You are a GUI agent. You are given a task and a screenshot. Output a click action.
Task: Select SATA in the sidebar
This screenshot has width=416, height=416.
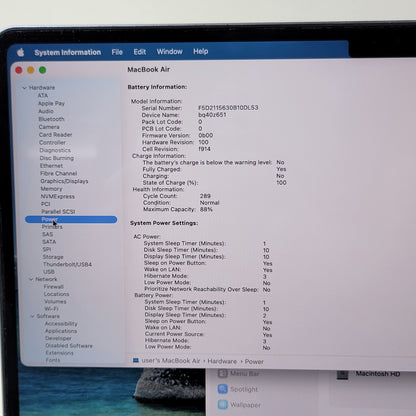[x=49, y=242]
